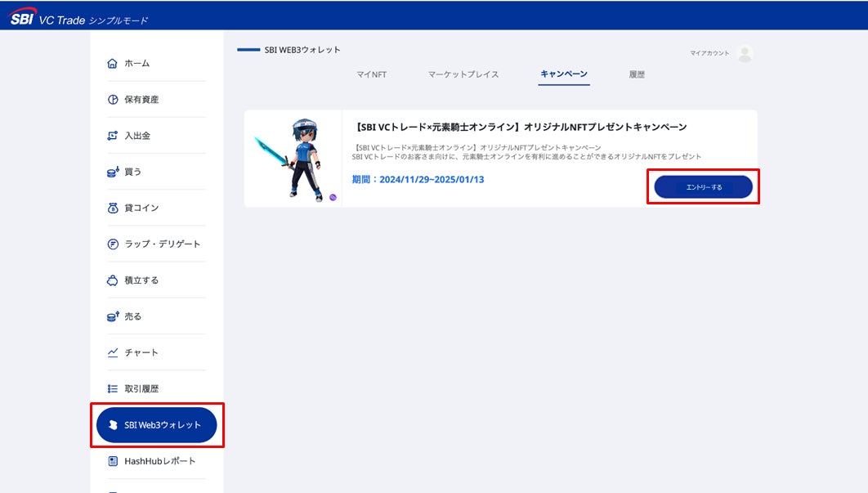868x493 pixels.
Task: Click the マイアカウント link
Action: coord(709,53)
